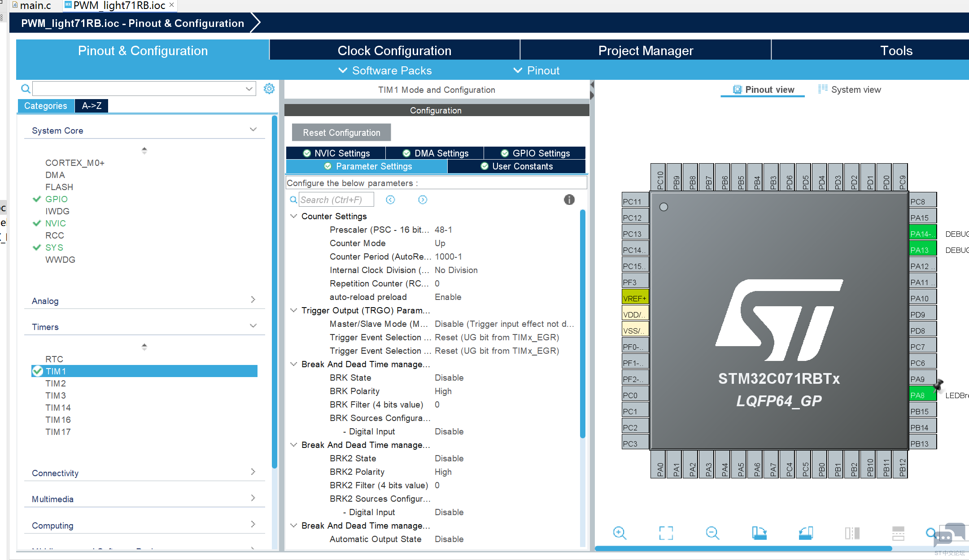Open the User Constants tab
This screenshot has height=560, width=969.
(516, 166)
